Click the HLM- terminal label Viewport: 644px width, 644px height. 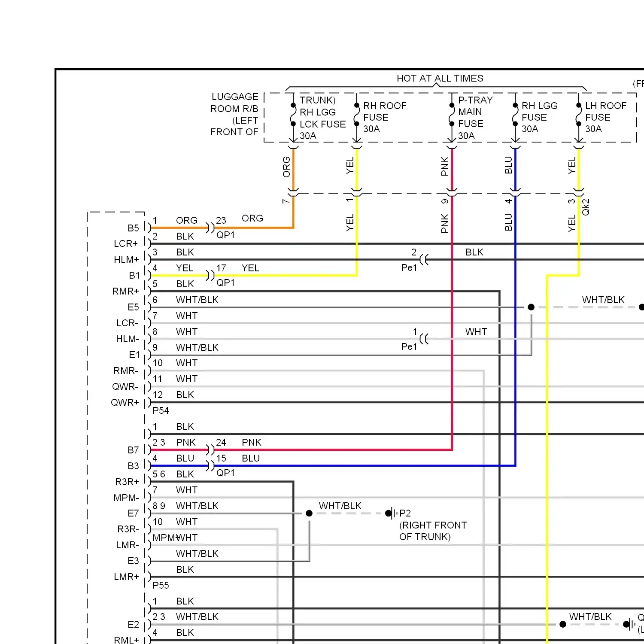point(128,339)
